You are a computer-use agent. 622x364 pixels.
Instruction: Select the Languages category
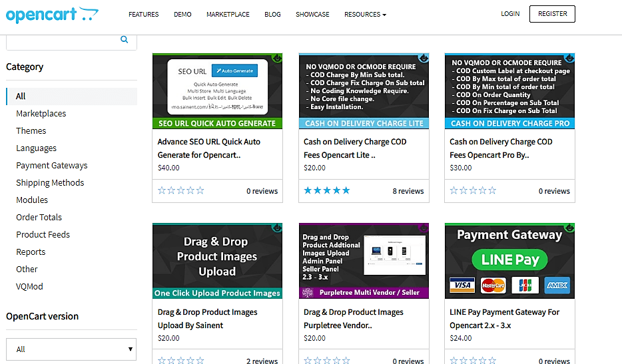point(36,148)
